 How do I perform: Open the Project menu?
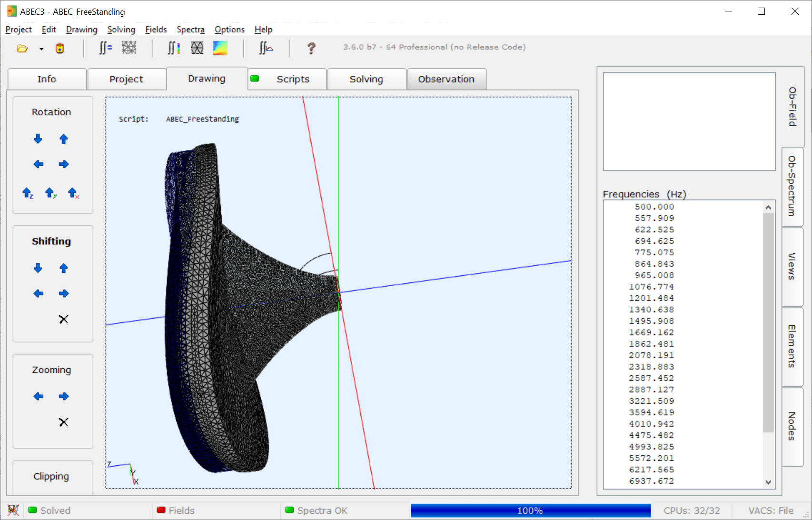19,30
